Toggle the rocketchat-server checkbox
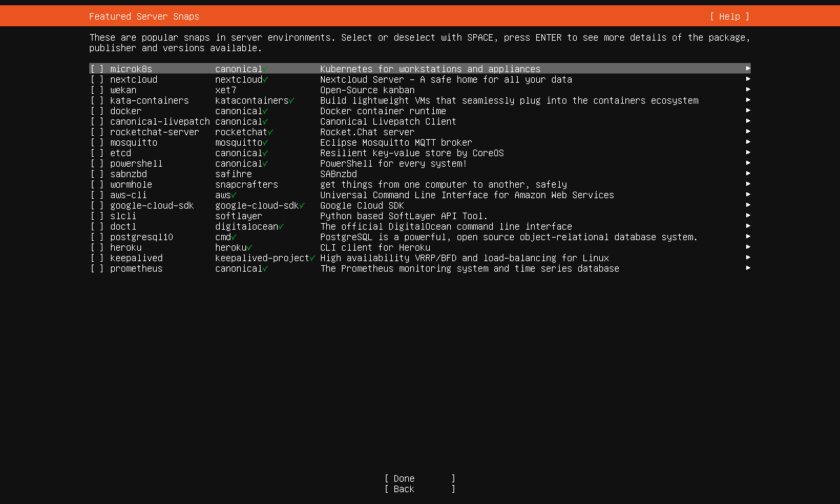Screen dimensions: 840x504 click(97, 132)
